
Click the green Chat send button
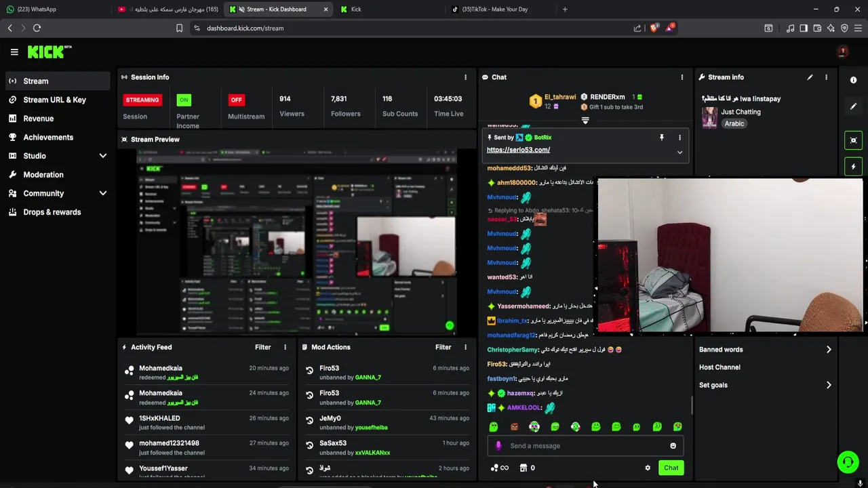(671, 468)
